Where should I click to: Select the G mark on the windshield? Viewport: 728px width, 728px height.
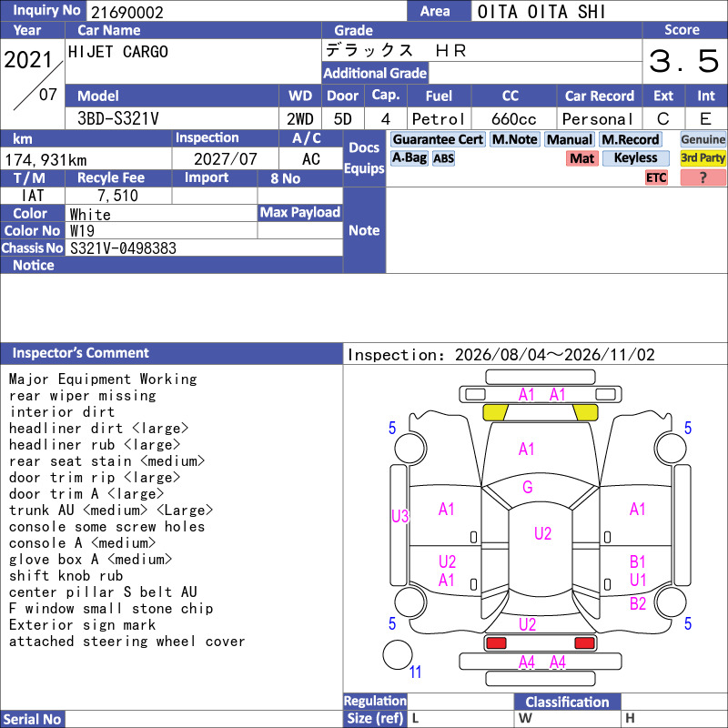(x=528, y=487)
